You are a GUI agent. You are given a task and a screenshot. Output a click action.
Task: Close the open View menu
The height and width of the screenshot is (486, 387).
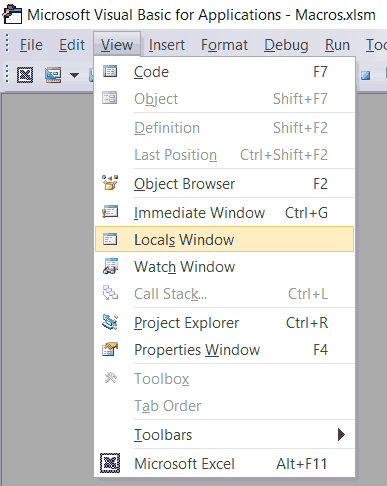click(x=117, y=45)
